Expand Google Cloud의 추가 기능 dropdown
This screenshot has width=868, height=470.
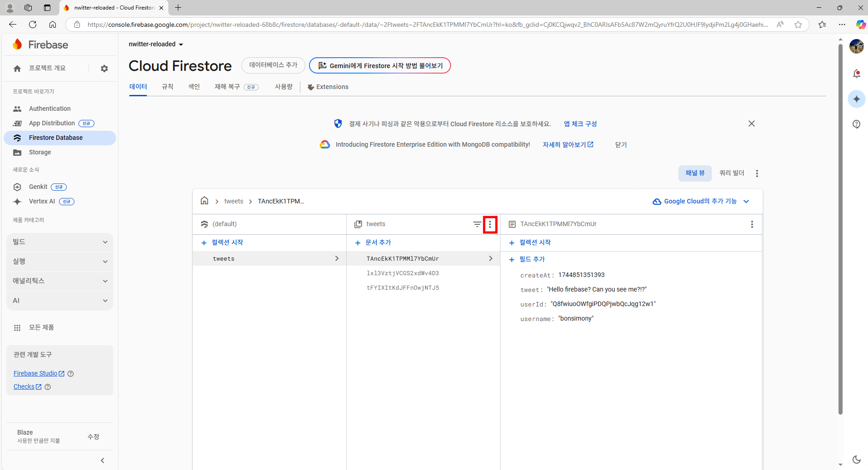pos(701,201)
